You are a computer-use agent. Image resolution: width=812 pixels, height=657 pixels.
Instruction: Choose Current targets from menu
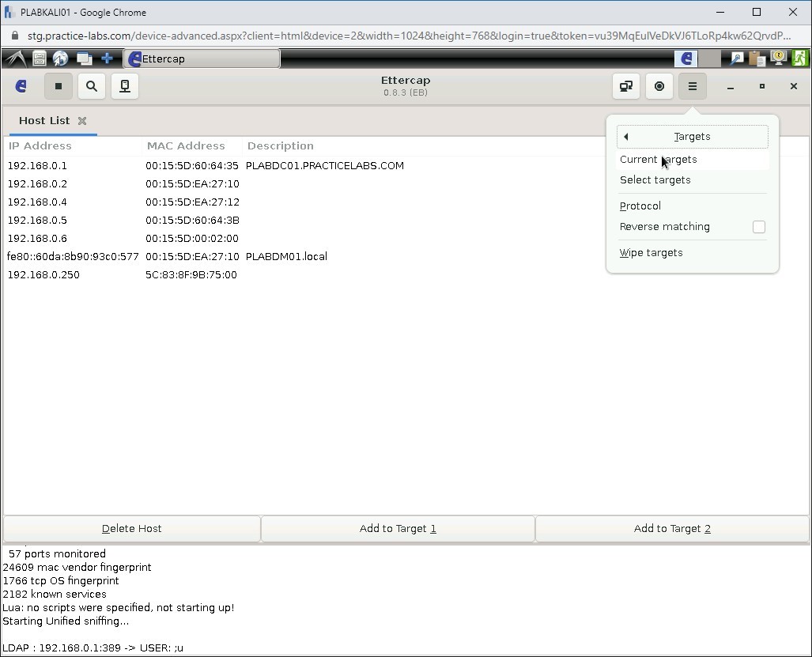pos(659,159)
